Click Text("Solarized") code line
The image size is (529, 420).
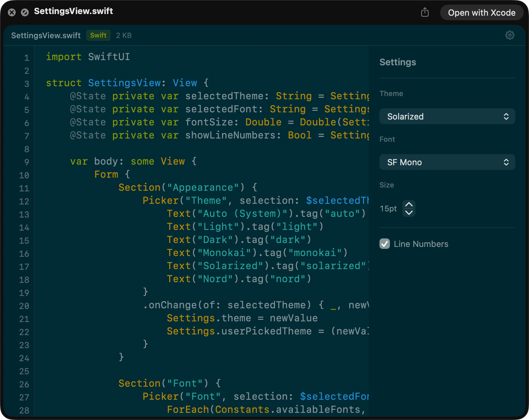click(x=268, y=266)
